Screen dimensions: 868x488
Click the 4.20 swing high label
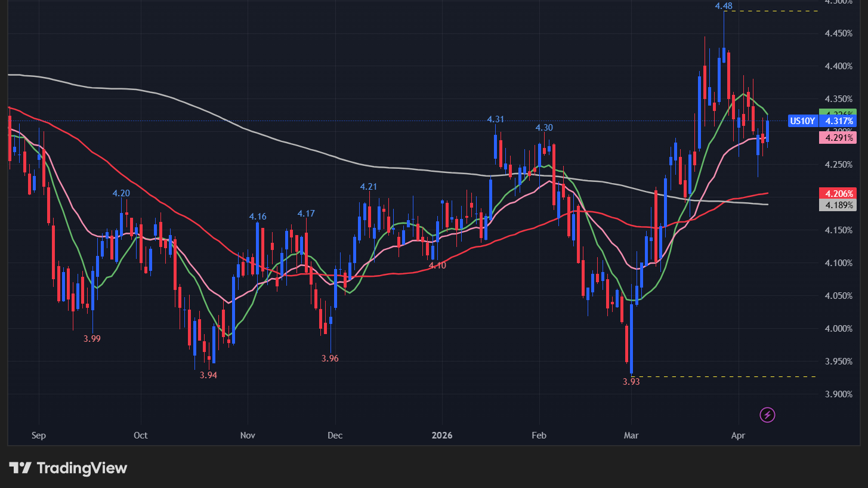click(x=121, y=193)
